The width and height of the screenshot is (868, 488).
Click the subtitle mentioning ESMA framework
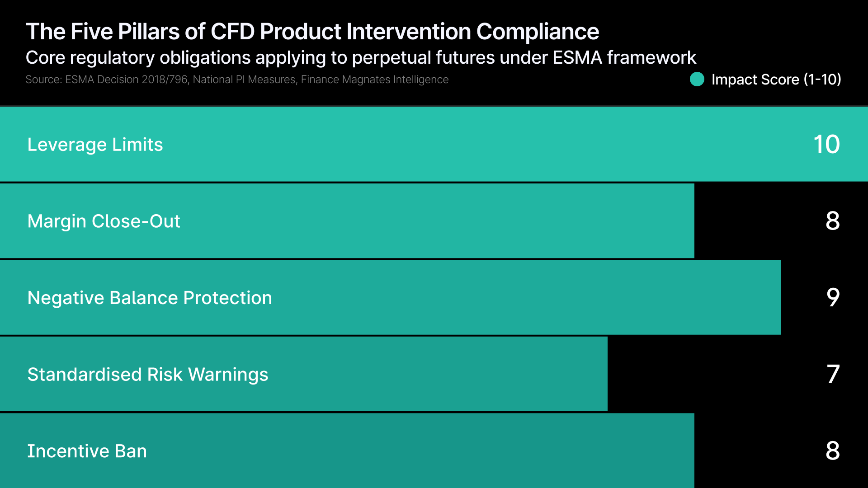pos(360,58)
